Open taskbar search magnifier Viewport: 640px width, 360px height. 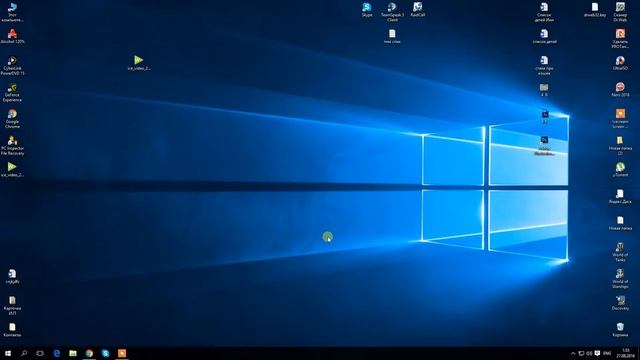pos(24,353)
